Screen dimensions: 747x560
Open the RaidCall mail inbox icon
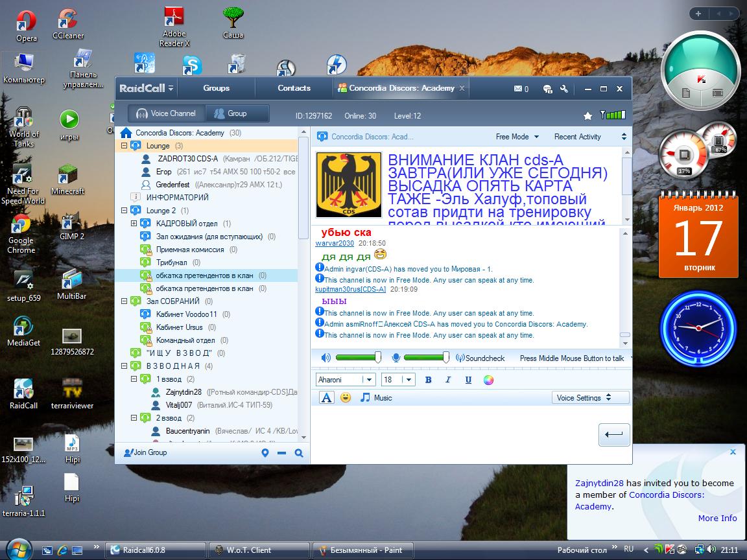point(521,89)
